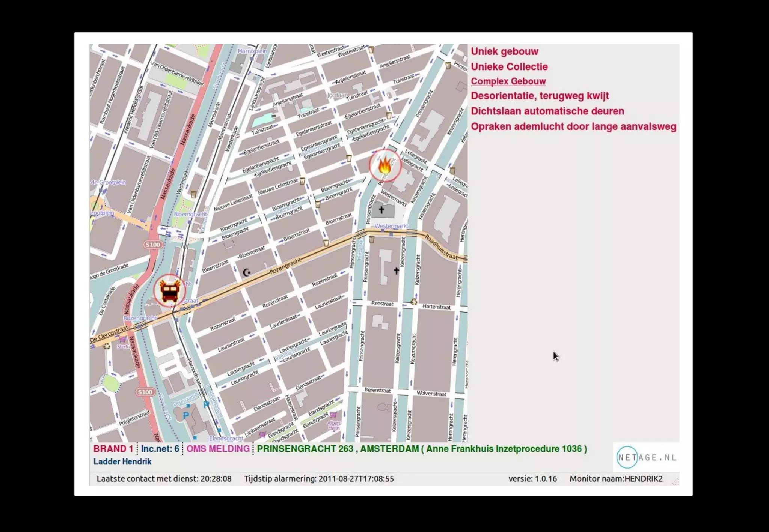Select the Unieke Collectie risk item
The width and height of the screenshot is (769, 532).
[x=509, y=67]
